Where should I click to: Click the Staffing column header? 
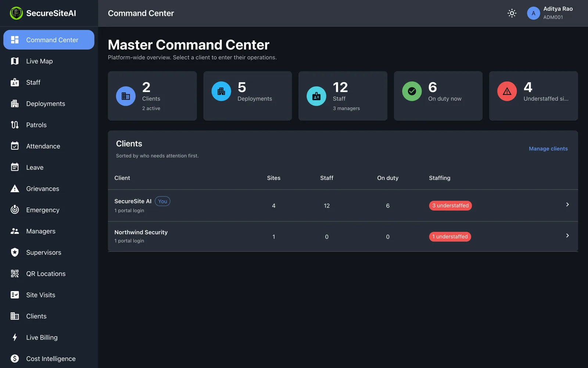[440, 178]
